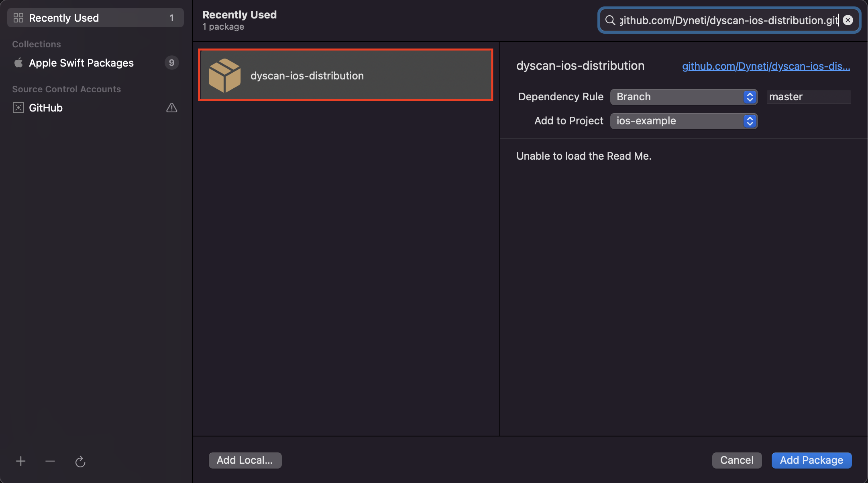This screenshot has height=483, width=868.
Task: Open the Add to Project dropdown
Action: click(684, 121)
